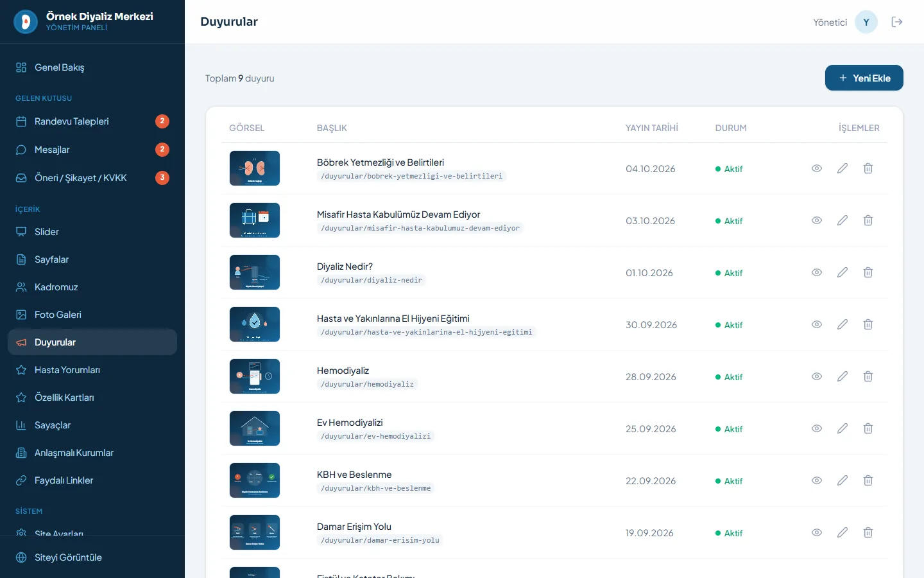Edit the Ev Hemodiyalizi announcement

(x=843, y=428)
